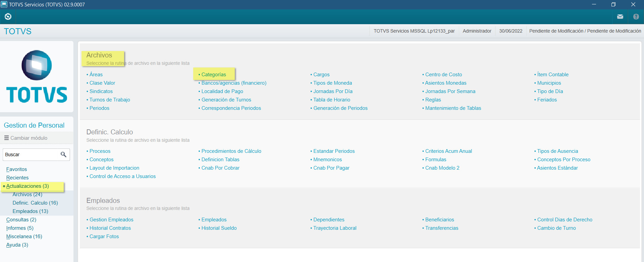This screenshot has height=262, width=644.
Task: Open Jornadas Por Día link
Action: (333, 91)
